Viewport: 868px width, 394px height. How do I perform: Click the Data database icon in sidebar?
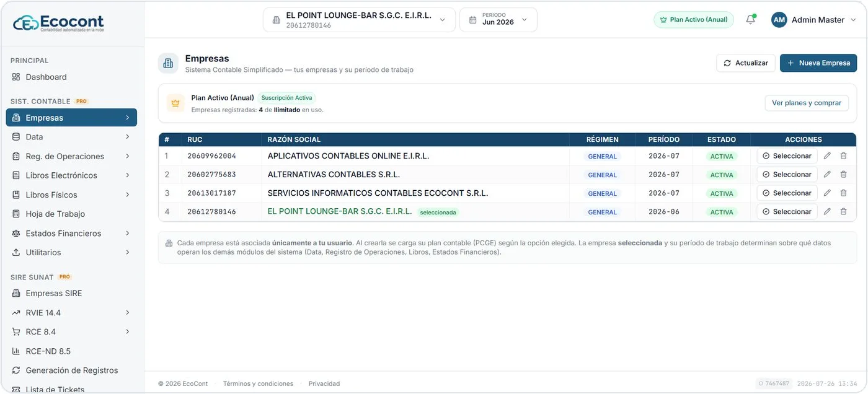pos(16,137)
